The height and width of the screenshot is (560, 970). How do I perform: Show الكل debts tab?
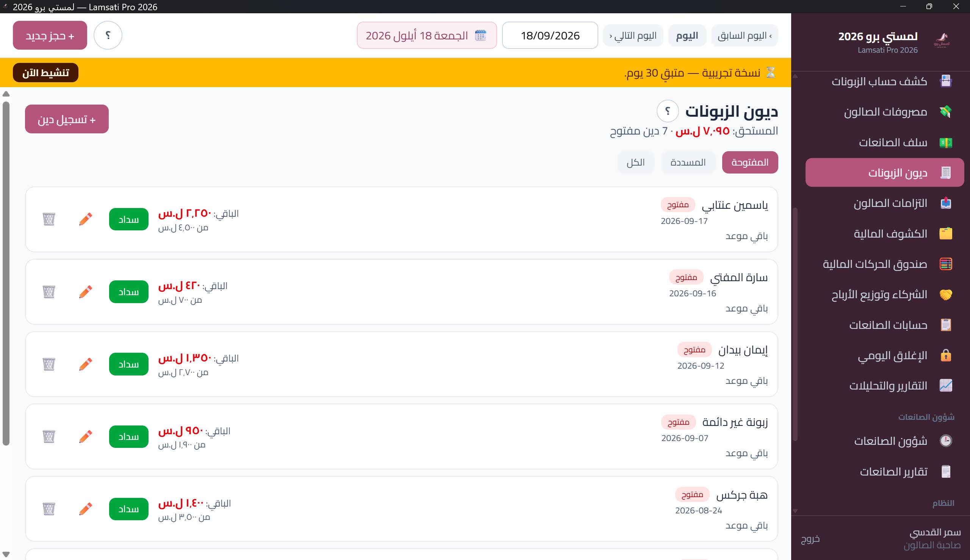(636, 162)
